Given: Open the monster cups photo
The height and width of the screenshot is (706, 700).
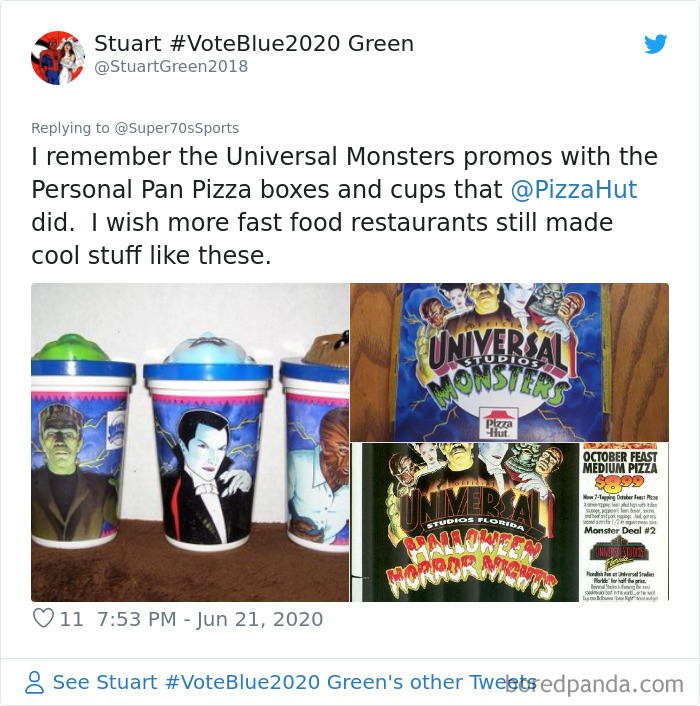Looking at the screenshot, I should [x=190, y=442].
